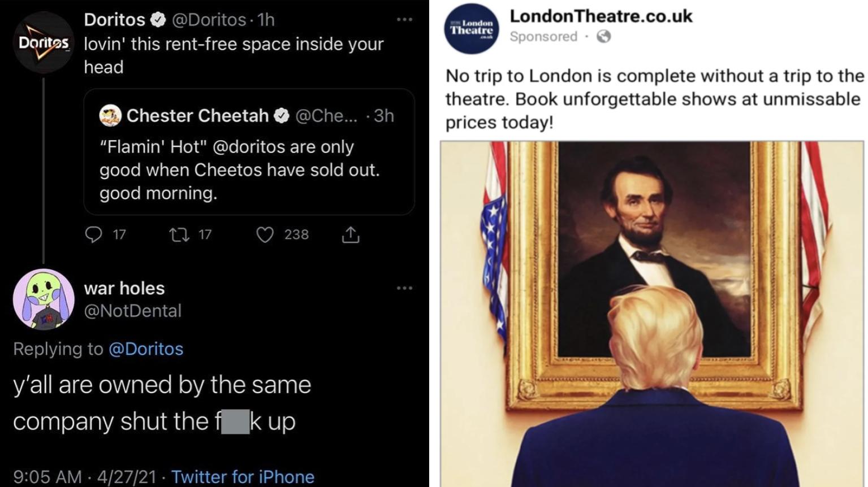Open the Twitter for iPhone source link
The width and height of the screenshot is (868, 487).
(243, 476)
